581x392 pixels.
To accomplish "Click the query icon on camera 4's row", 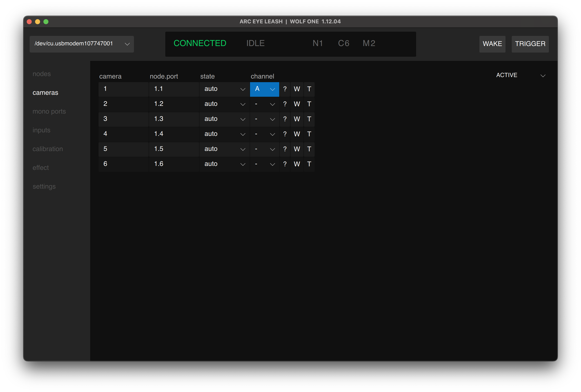I will [285, 134].
